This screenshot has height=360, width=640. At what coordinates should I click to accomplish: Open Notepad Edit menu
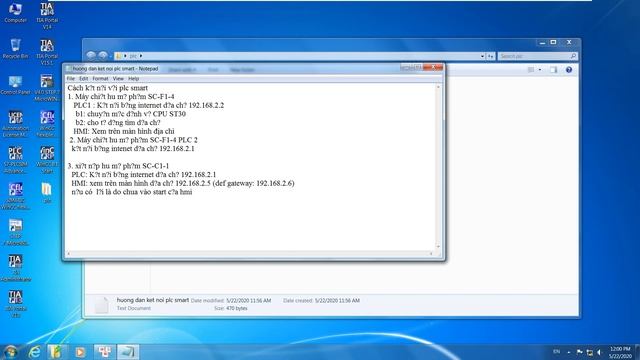(x=84, y=78)
